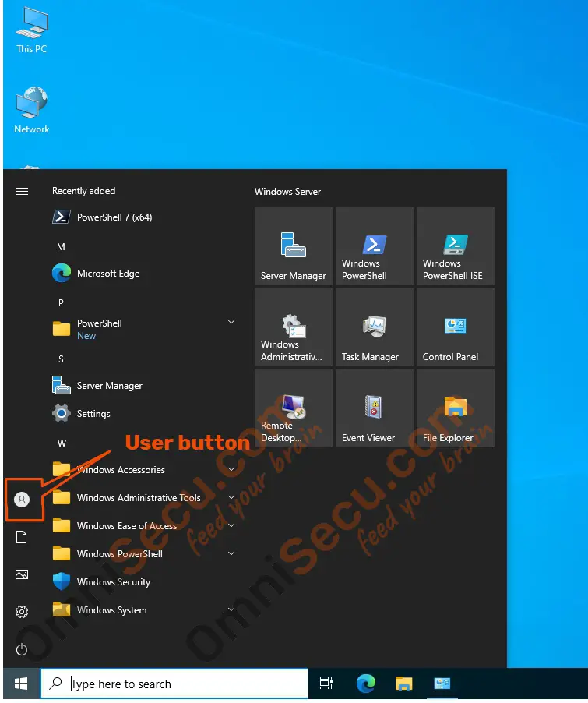Open the Event Viewer tile

tap(375, 408)
